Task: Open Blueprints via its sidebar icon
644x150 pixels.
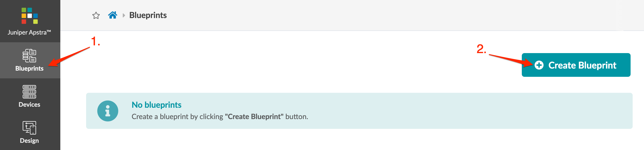Action: pyautogui.click(x=29, y=56)
